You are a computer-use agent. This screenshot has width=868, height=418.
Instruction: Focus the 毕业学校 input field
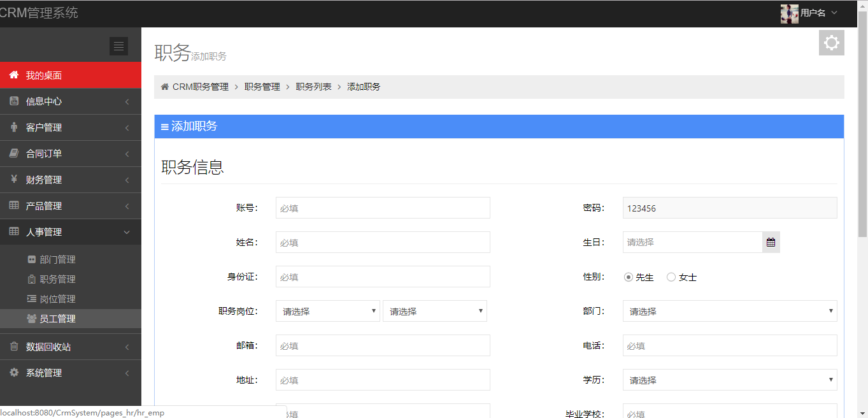pyautogui.click(x=730, y=411)
